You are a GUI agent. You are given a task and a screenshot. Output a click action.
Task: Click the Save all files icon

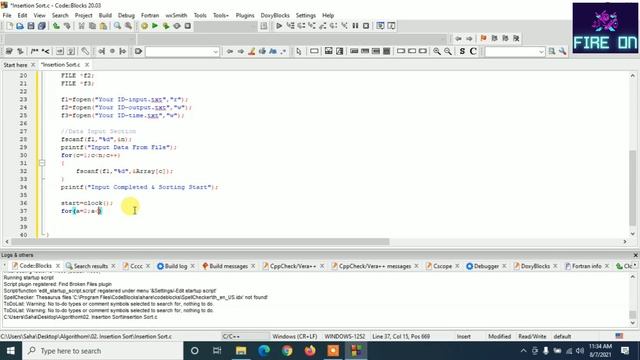tap(42, 26)
